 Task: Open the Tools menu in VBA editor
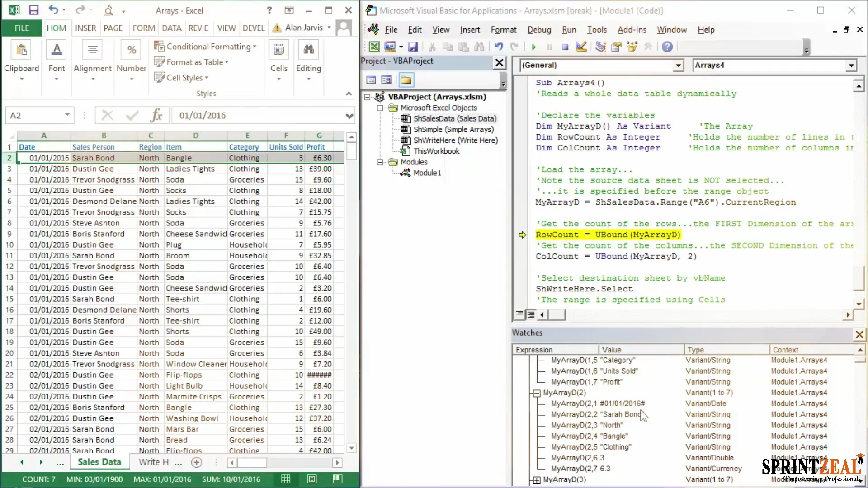597,30
